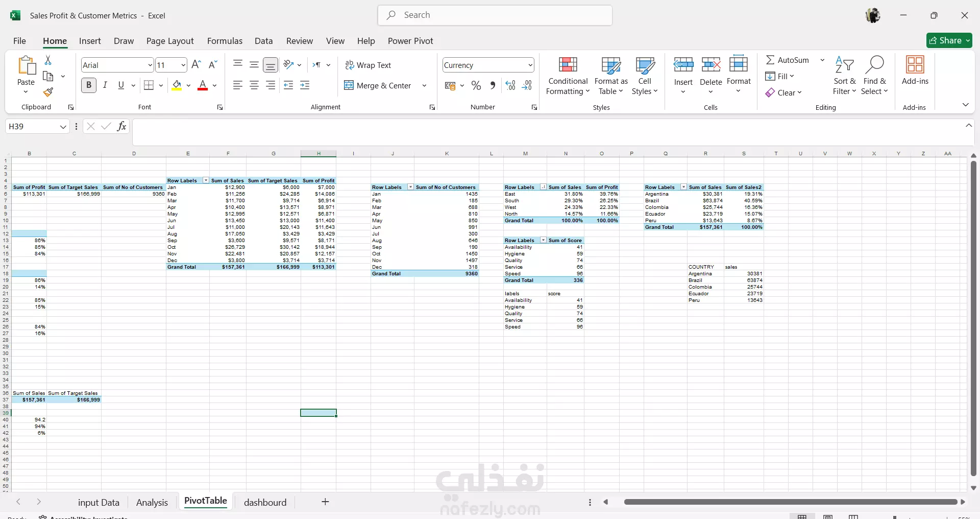980x519 pixels.
Task: Toggle Underline formatting
Action: (x=121, y=85)
